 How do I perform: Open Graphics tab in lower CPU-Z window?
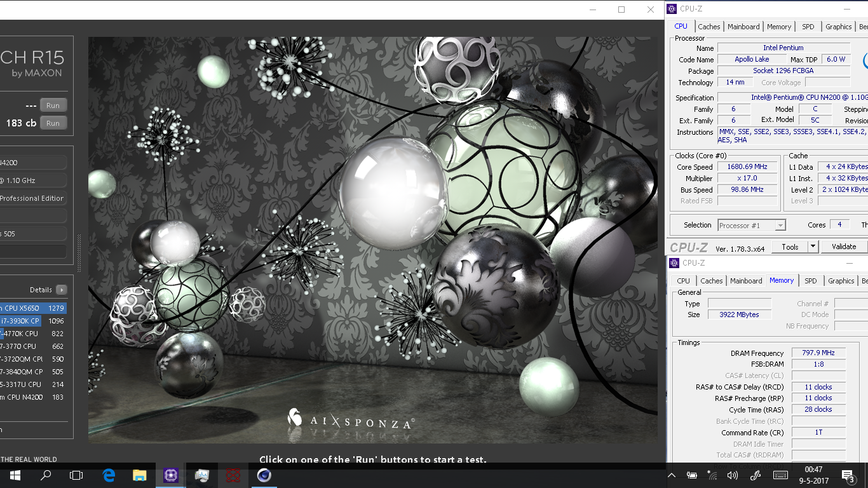tap(841, 281)
